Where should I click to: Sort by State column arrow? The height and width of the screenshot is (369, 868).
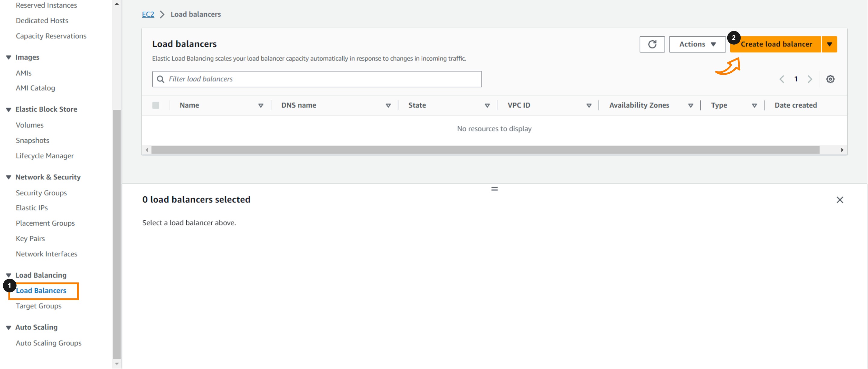487,106
